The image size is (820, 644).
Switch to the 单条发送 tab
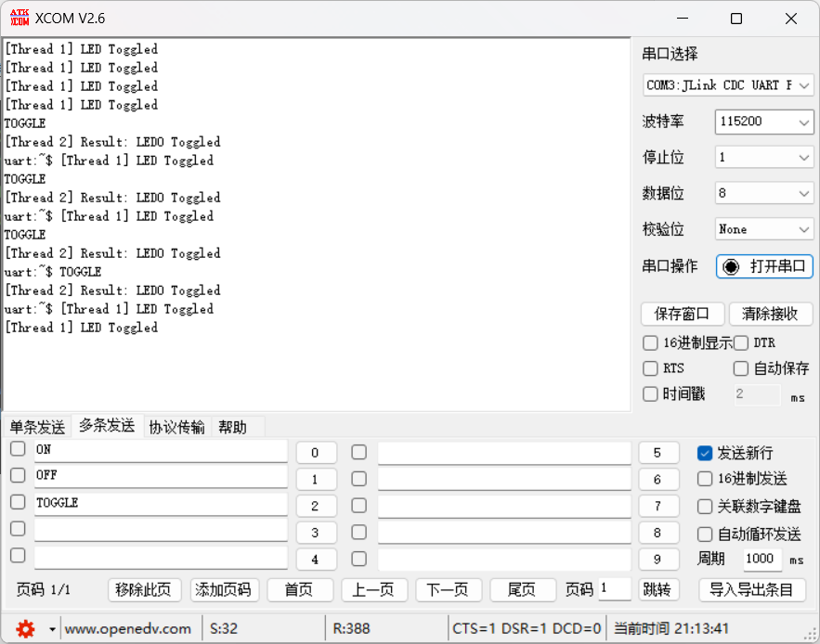(37, 427)
